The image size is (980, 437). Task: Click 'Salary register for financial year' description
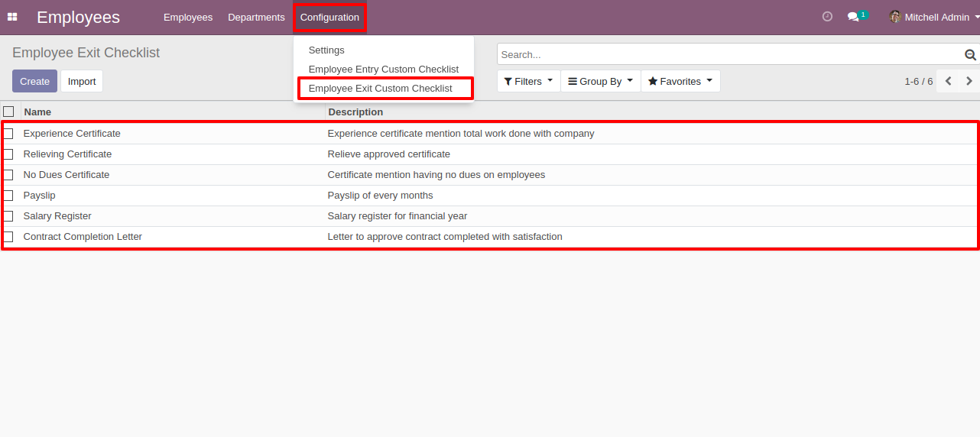pyautogui.click(x=398, y=216)
